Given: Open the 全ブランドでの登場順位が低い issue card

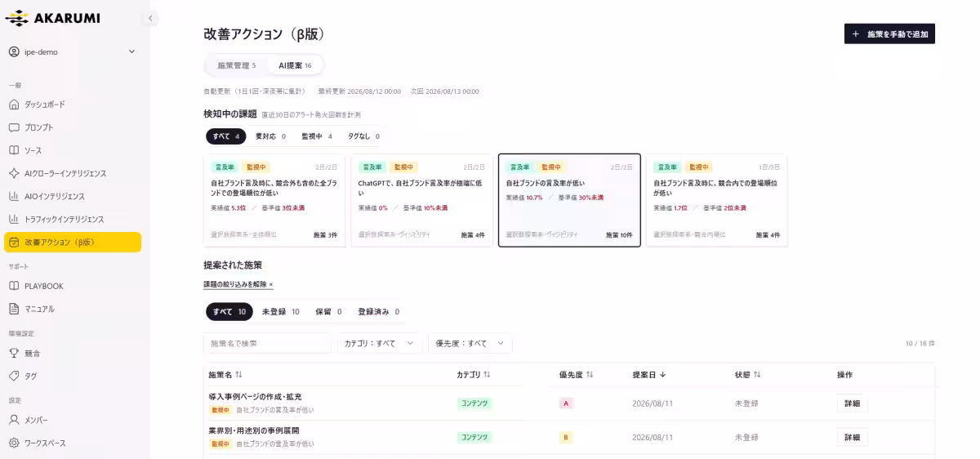Looking at the screenshot, I should click(274, 201).
